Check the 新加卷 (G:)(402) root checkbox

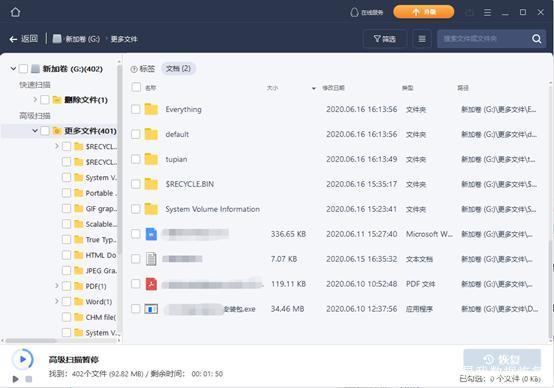[23, 69]
